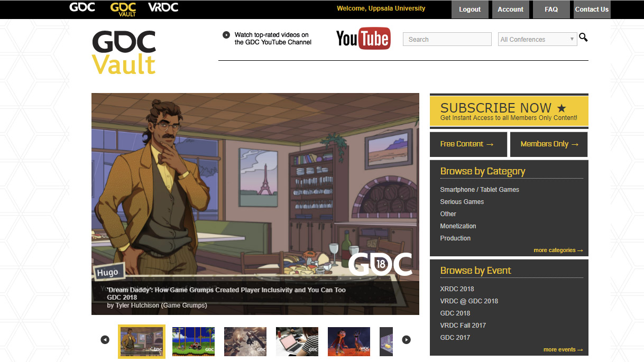Open the Monetization category
Viewport: 644px width, 362px height.
458,226
